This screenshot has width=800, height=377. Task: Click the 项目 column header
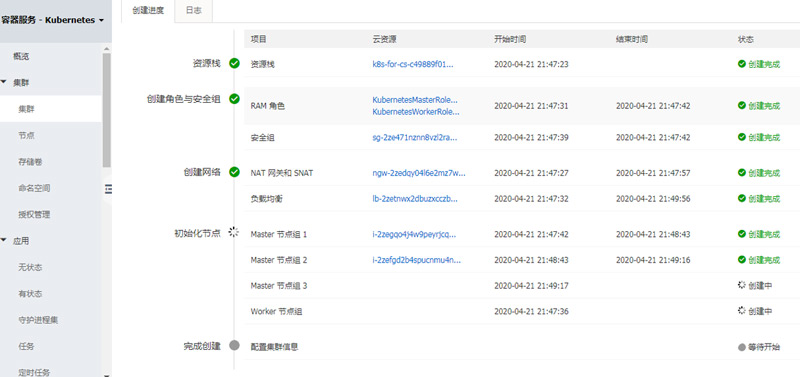coord(259,39)
